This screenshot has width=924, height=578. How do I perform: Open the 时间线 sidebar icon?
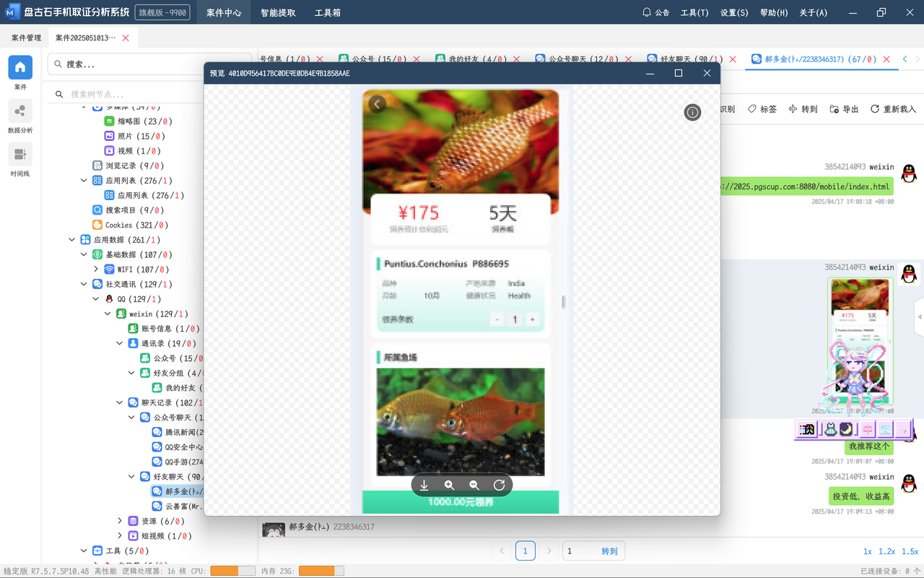(x=20, y=155)
